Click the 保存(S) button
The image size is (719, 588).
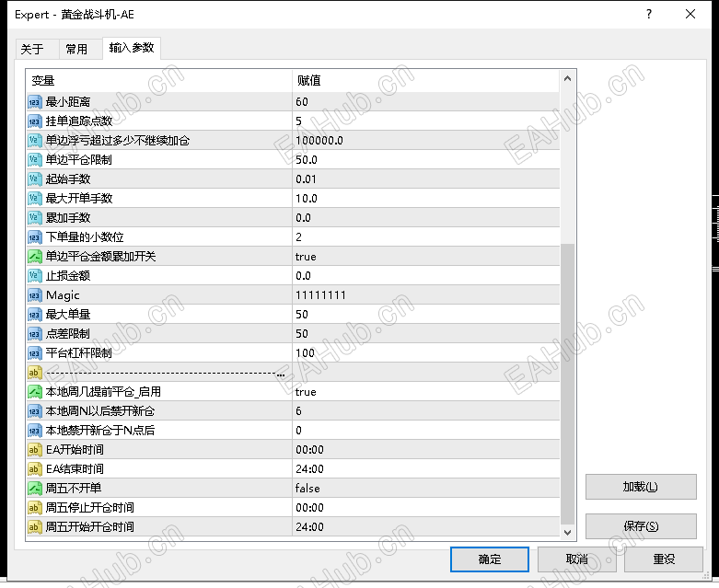click(641, 526)
